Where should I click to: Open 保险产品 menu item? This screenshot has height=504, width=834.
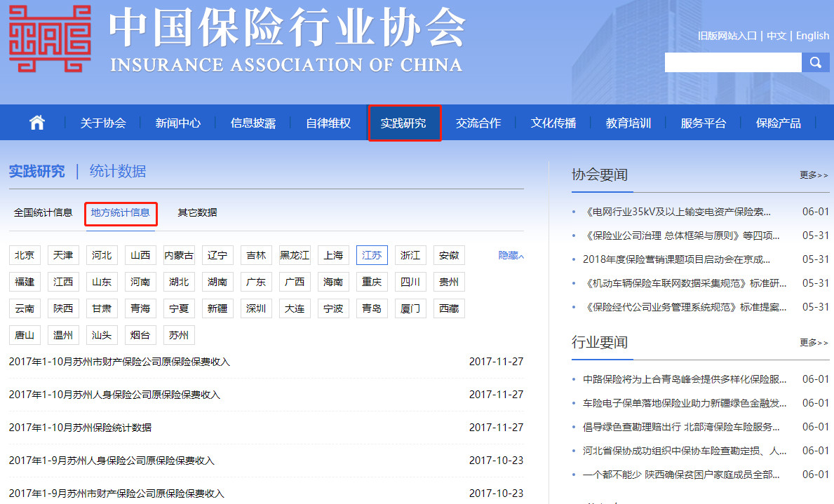[x=778, y=123]
